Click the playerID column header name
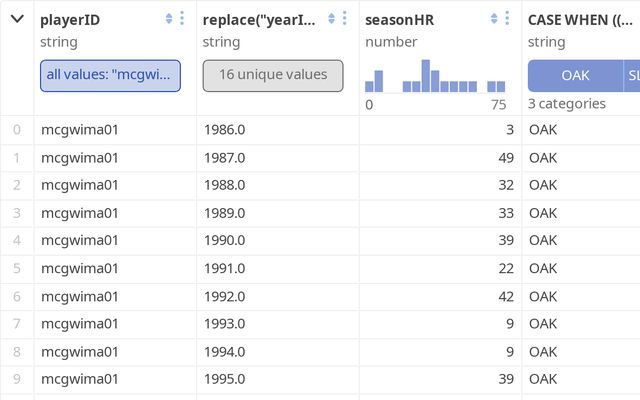The image size is (640, 400). click(x=70, y=20)
